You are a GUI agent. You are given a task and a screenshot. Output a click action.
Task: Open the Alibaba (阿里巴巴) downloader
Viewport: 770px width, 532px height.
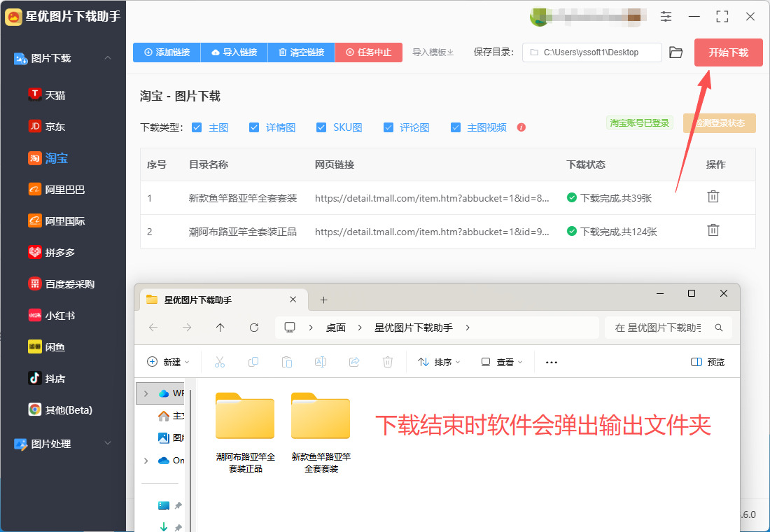tap(57, 189)
